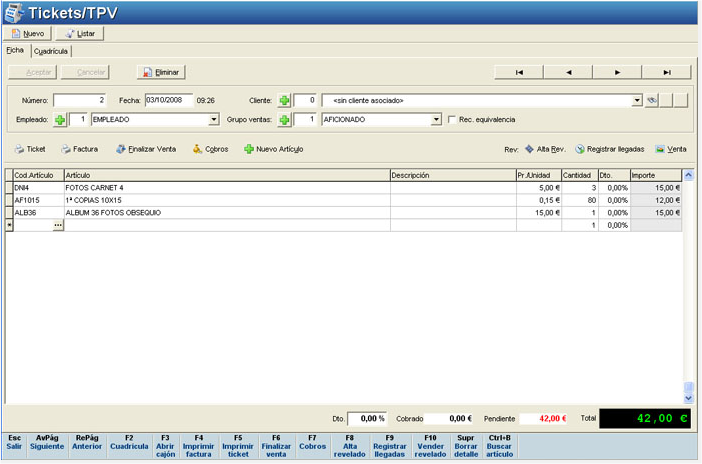This screenshot has height=464, width=702.
Task: Expand the Empleado dropdown
Action: pyautogui.click(x=214, y=120)
